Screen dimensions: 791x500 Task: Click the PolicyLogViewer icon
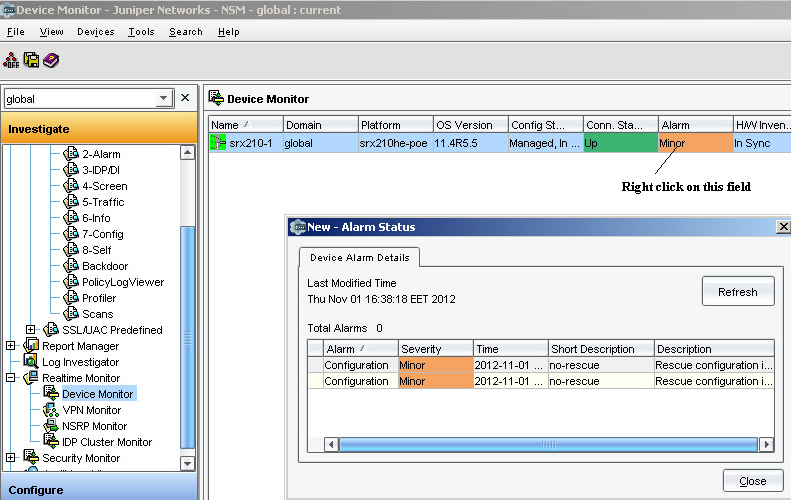71,282
